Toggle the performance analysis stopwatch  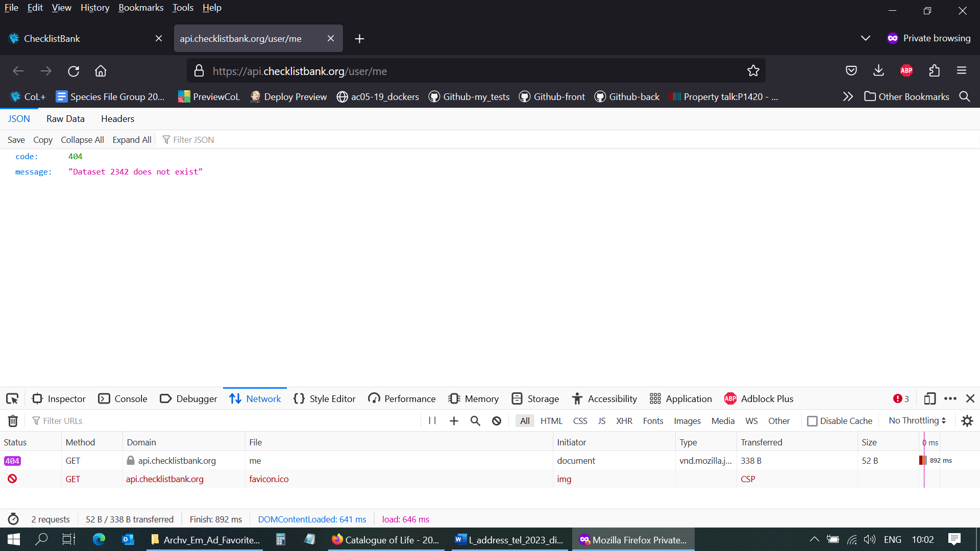coord(13,519)
